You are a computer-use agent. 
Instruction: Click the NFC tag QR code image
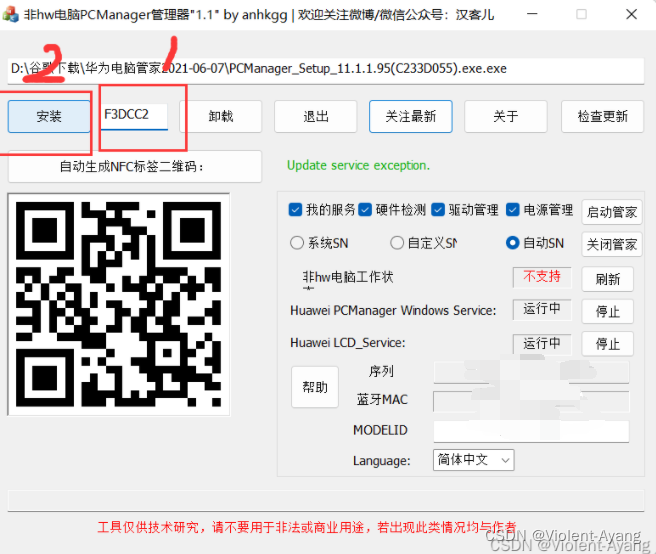click(x=118, y=304)
